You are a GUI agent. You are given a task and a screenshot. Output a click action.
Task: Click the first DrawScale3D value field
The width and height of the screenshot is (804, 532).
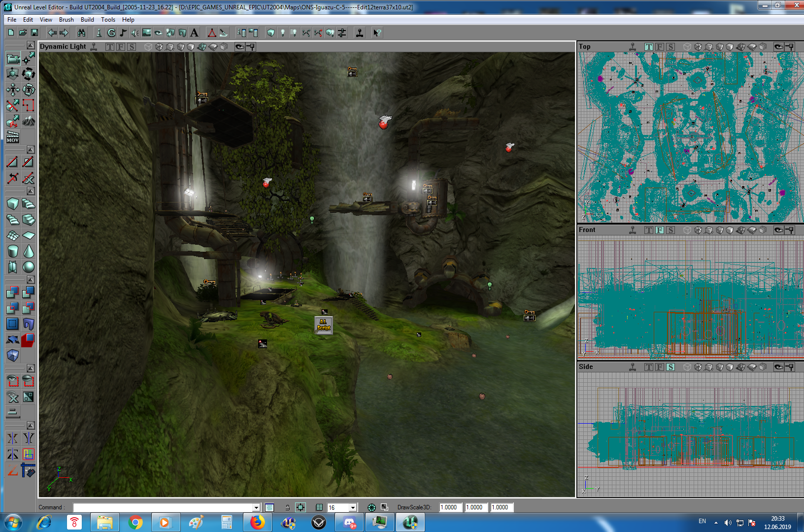tap(450, 507)
